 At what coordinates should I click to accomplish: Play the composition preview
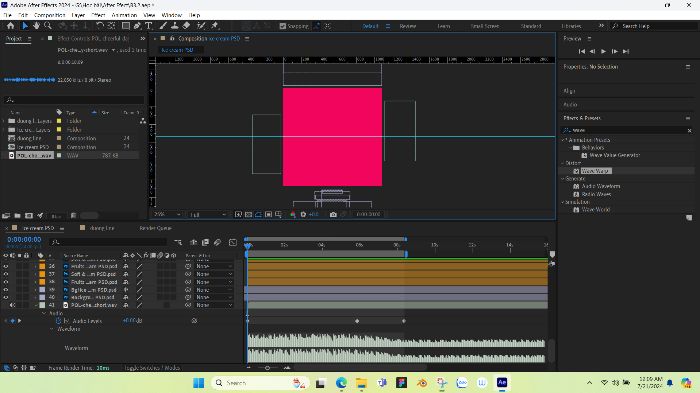(604, 51)
